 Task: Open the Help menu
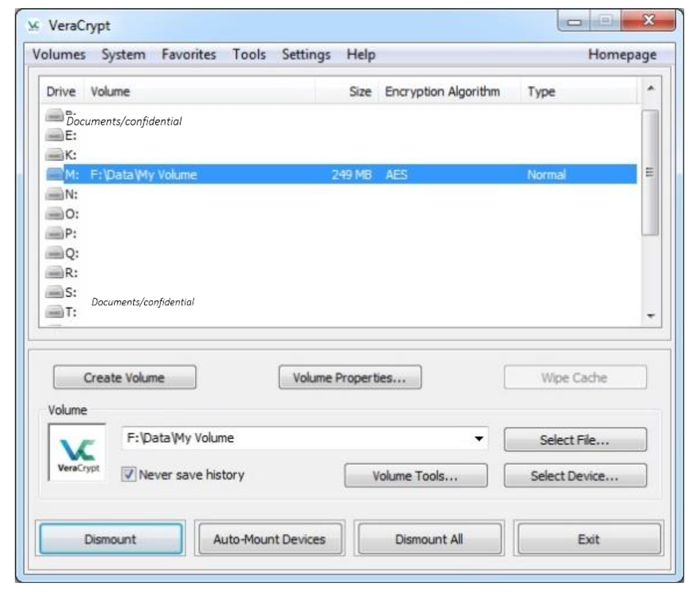click(x=361, y=55)
